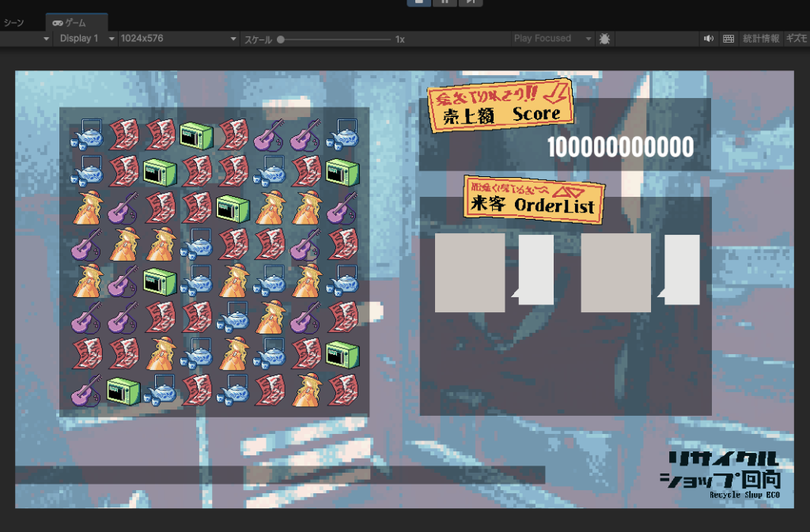Open the Display 1 dropdown

click(85, 39)
